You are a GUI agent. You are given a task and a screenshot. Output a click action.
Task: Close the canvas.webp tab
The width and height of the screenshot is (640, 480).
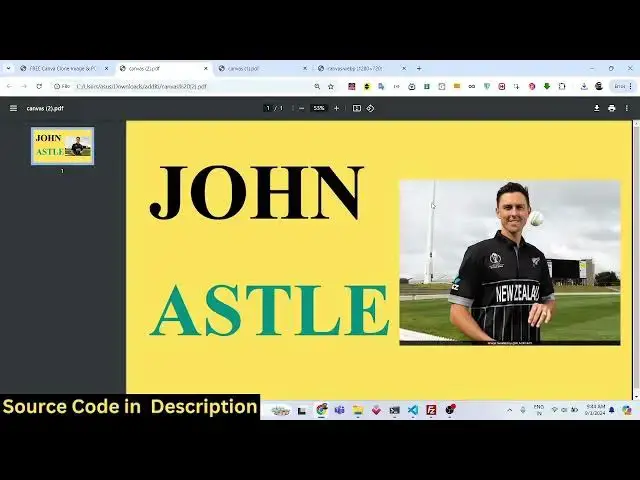(404, 69)
